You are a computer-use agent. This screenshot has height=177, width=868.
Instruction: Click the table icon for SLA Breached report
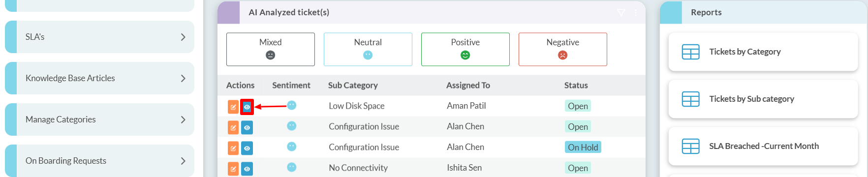coord(690,146)
